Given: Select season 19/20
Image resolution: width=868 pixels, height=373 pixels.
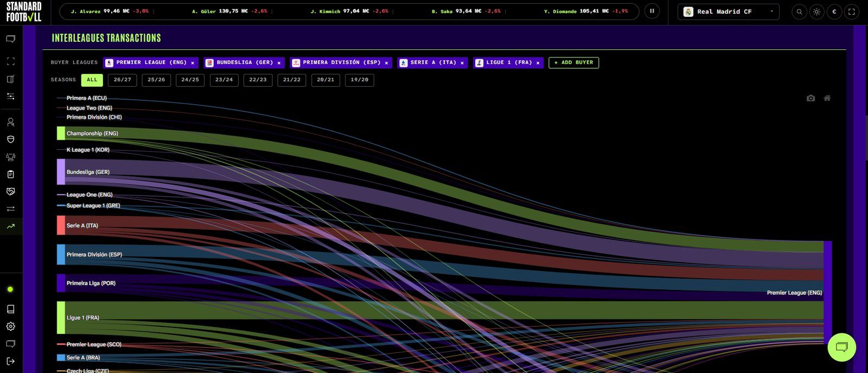Looking at the screenshot, I should (360, 80).
